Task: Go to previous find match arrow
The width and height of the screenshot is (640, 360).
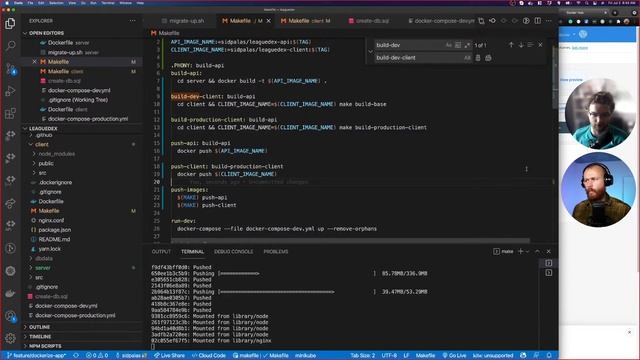Action: coord(511,45)
